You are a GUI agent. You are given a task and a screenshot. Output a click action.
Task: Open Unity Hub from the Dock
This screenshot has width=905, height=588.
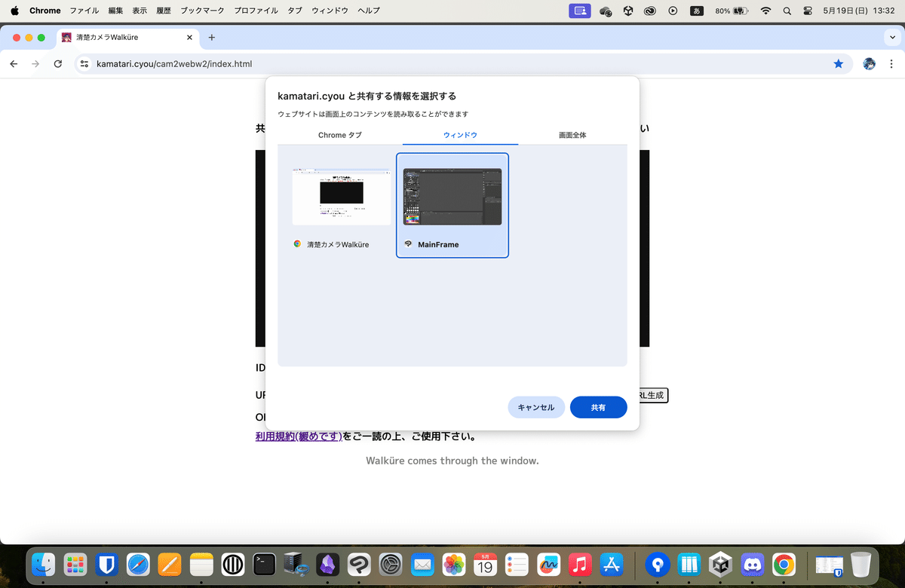721,564
